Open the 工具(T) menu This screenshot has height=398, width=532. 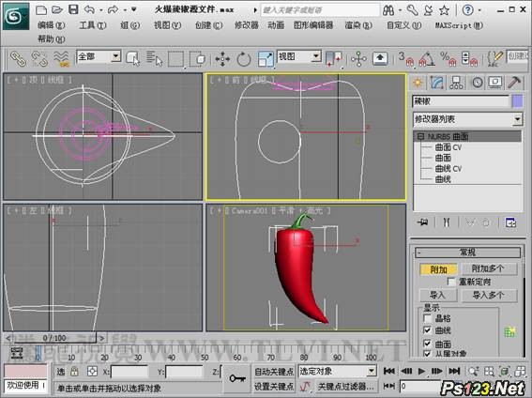[93, 25]
